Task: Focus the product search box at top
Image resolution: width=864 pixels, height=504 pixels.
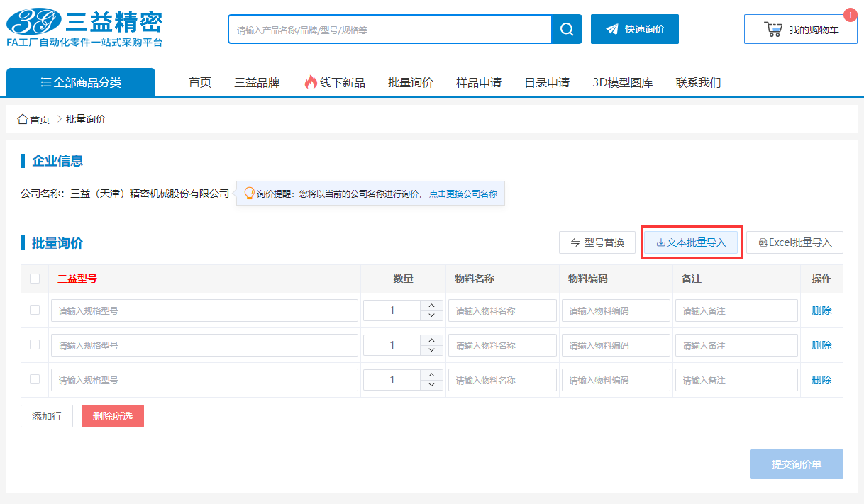Action: coord(390,29)
